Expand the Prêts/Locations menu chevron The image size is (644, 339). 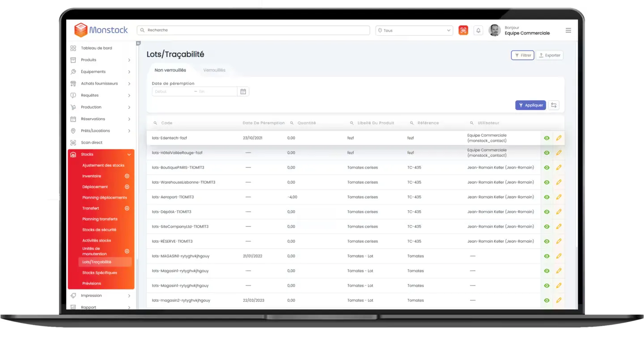coord(129,131)
